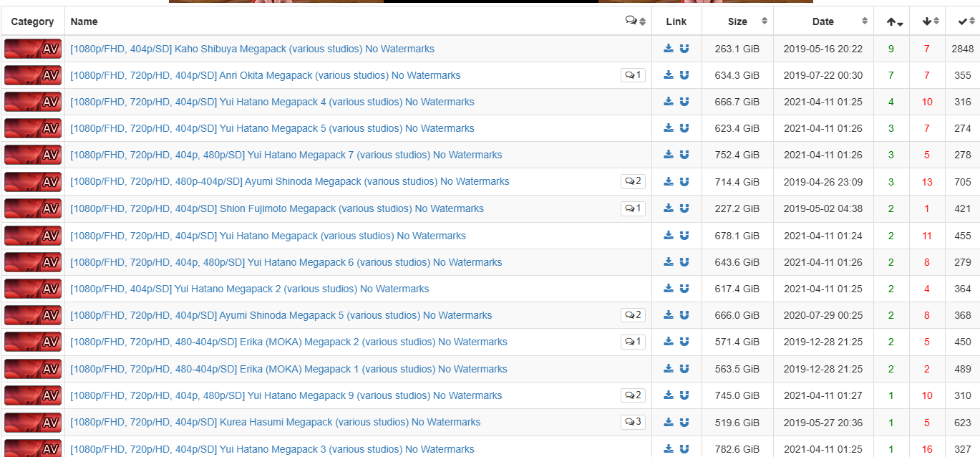
Task: Open magnet link for Yui Hatano Megapack 7
Action: coord(684,155)
